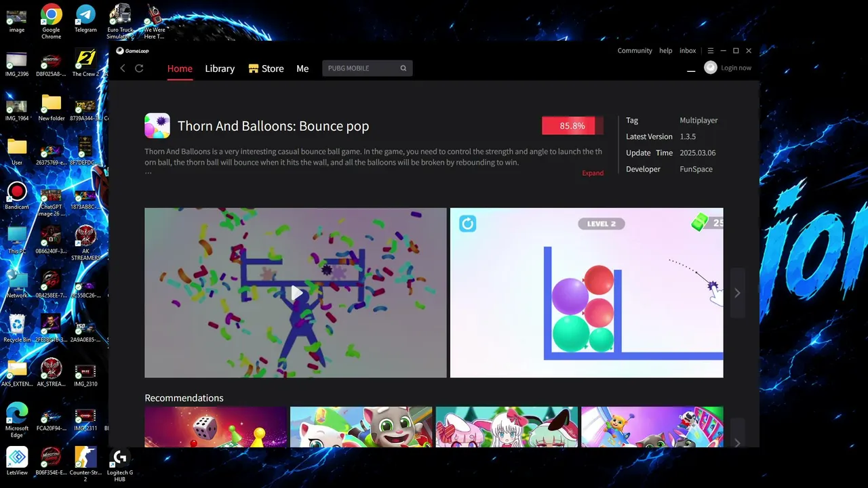
Task: Click the PUBG MOBILE search field
Action: point(367,68)
